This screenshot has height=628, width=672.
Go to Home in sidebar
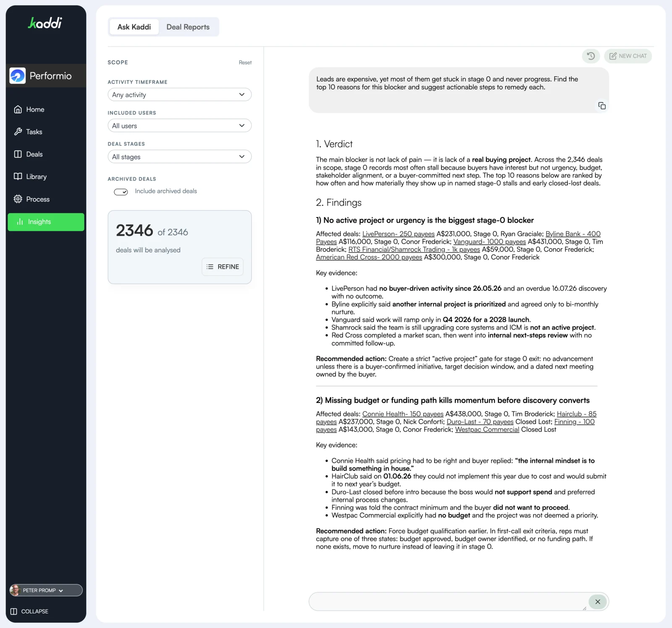click(x=46, y=109)
